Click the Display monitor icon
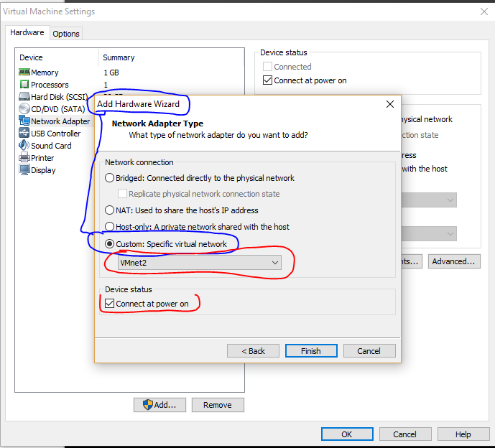Image resolution: width=495 pixels, height=448 pixels. [x=24, y=170]
